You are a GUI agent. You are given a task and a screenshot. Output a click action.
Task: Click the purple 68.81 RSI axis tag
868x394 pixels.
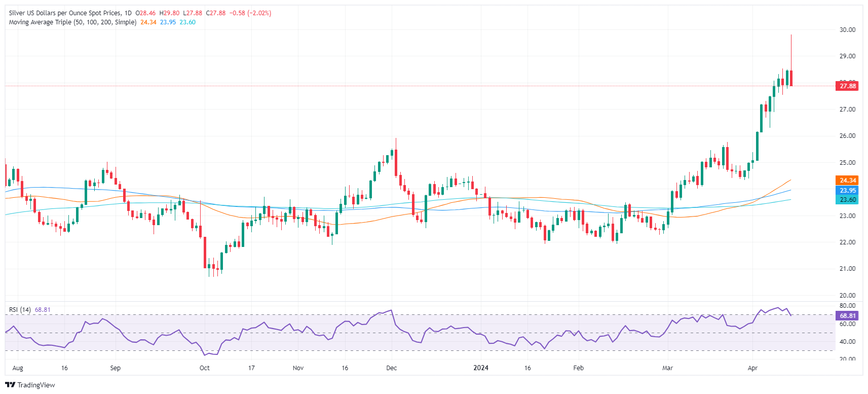848,316
